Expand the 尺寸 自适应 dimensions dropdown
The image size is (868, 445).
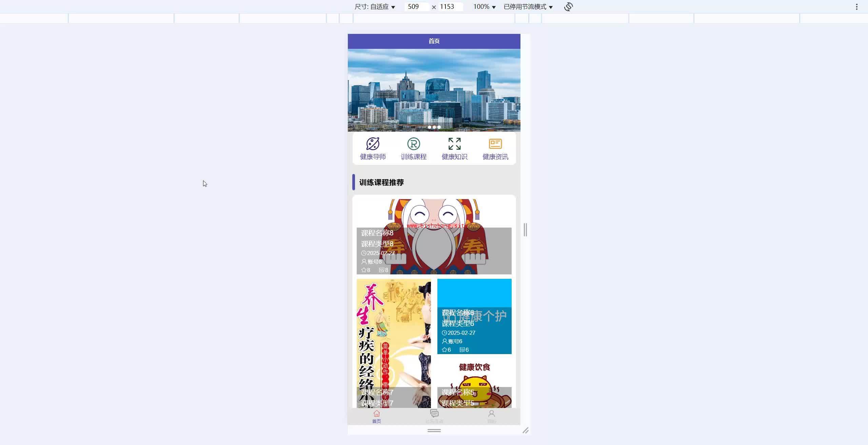tap(375, 7)
